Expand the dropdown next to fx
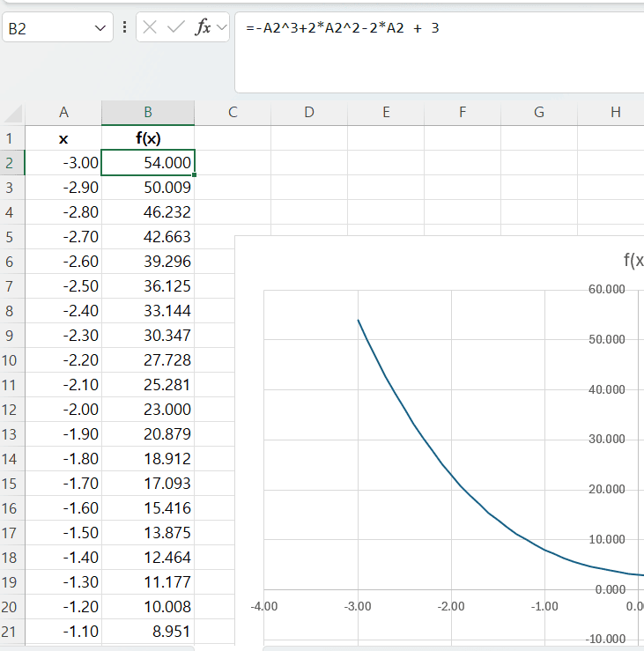644x651 pixels. [x=221, y=27]
